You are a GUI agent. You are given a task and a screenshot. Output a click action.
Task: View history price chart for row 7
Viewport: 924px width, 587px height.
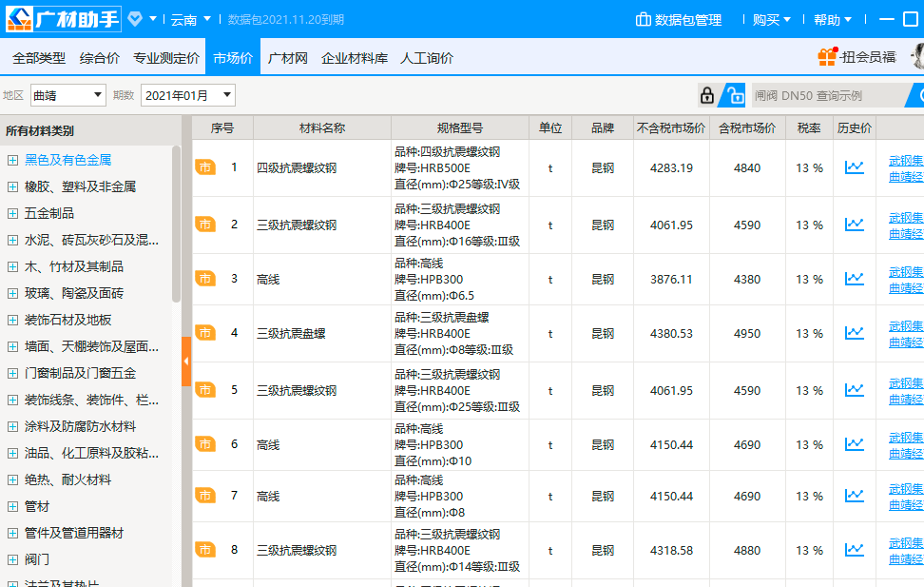coord(854,497)
